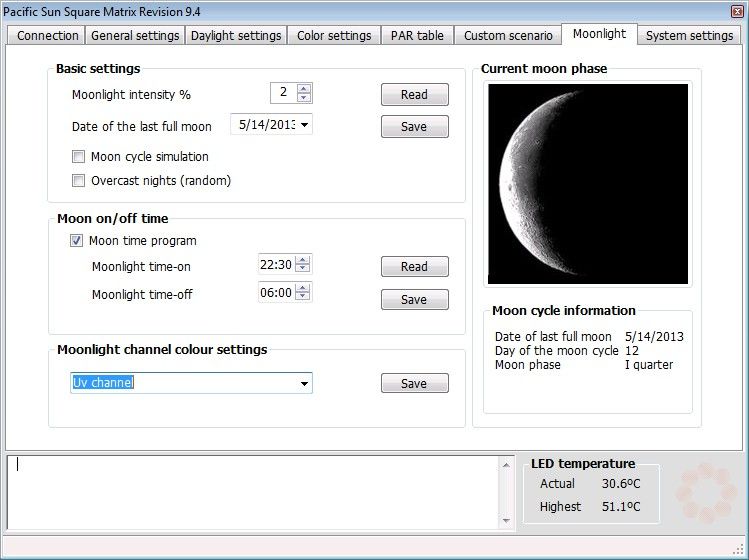749x560 pixels.
Task: Decrement Moonlight time-off with down arrow
Action: [303, 297]
